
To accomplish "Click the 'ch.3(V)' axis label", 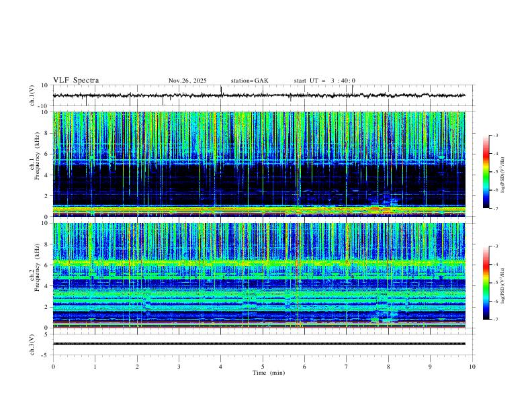I will [x=32, y=345].
